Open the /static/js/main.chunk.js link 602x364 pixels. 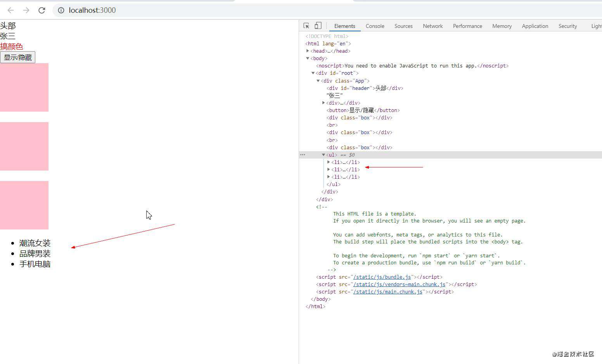[388, 292]
